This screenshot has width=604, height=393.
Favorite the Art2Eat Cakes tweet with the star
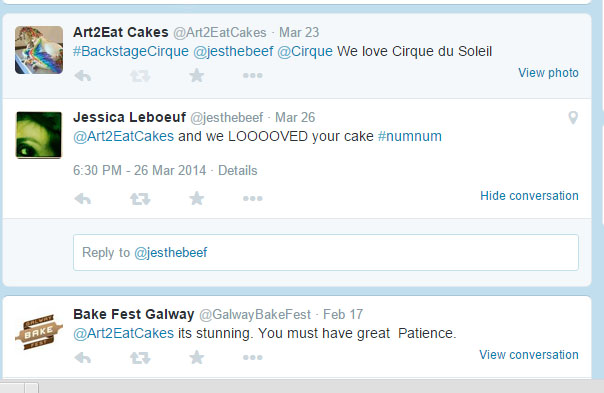tap(196, 76)
